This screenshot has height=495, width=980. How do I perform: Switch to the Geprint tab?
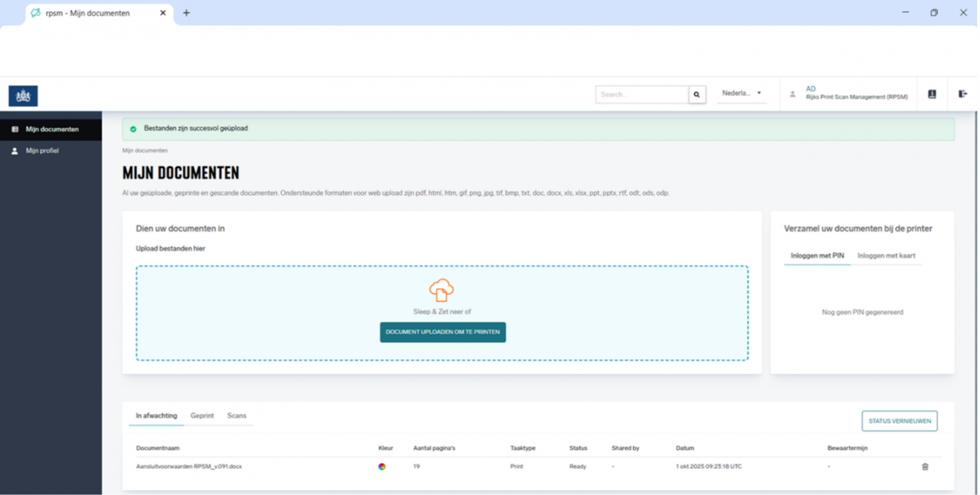click(202, 416)
